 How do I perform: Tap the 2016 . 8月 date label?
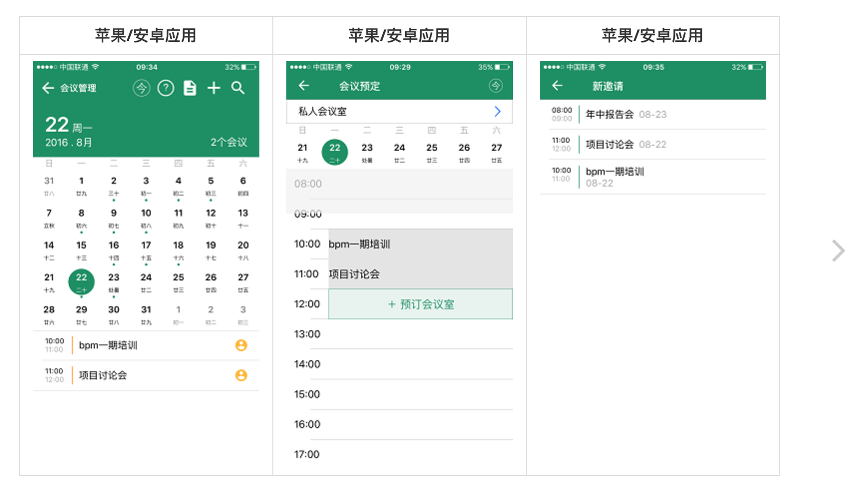tap(69, 142)
